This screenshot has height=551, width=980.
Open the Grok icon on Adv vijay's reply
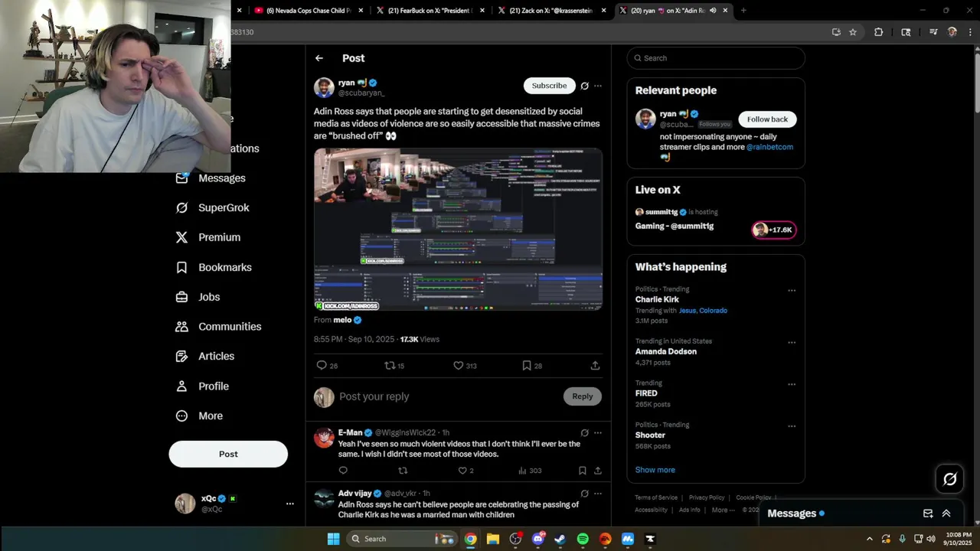584,494
